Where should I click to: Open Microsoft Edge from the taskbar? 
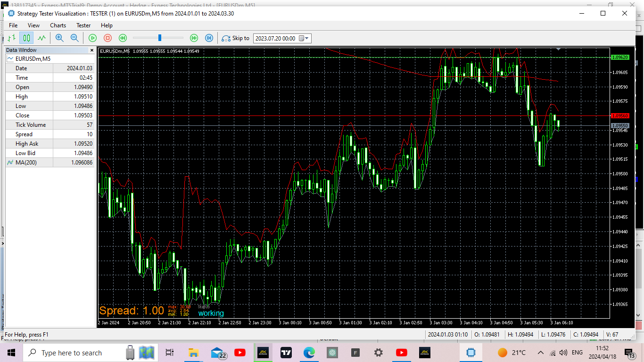(x=309, y=353)
